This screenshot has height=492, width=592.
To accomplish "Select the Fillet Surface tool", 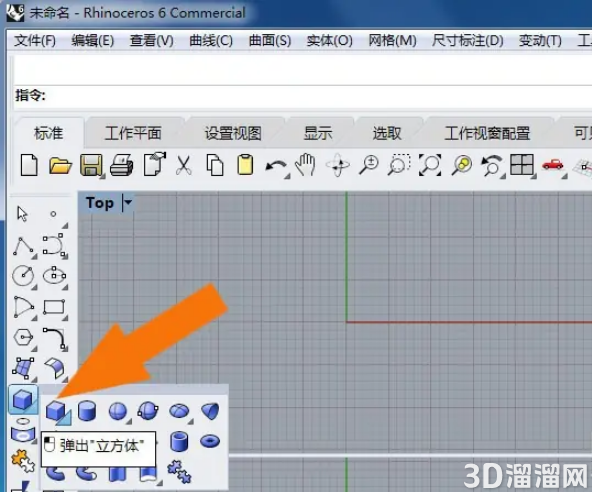I will coord(55,368).
